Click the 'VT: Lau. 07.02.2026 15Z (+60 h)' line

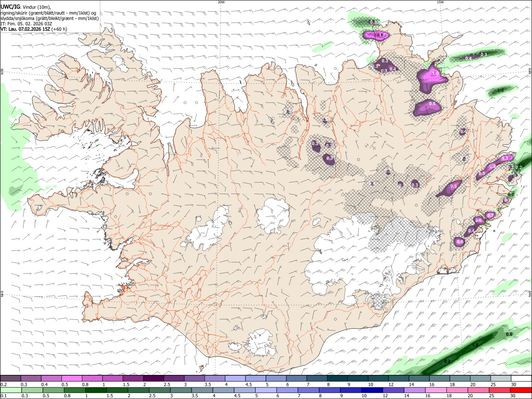34,29
